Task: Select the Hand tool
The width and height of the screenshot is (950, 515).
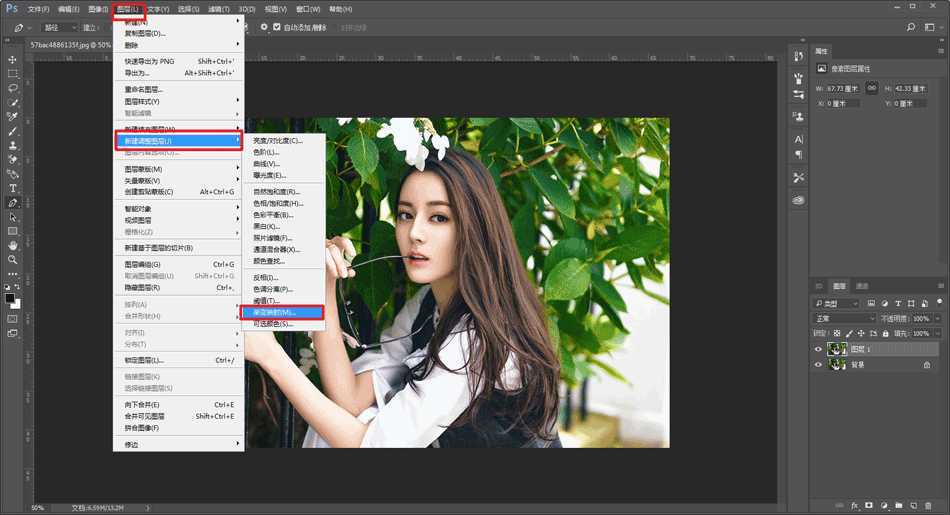Action: pyautogui.click(x=13, y=245)
